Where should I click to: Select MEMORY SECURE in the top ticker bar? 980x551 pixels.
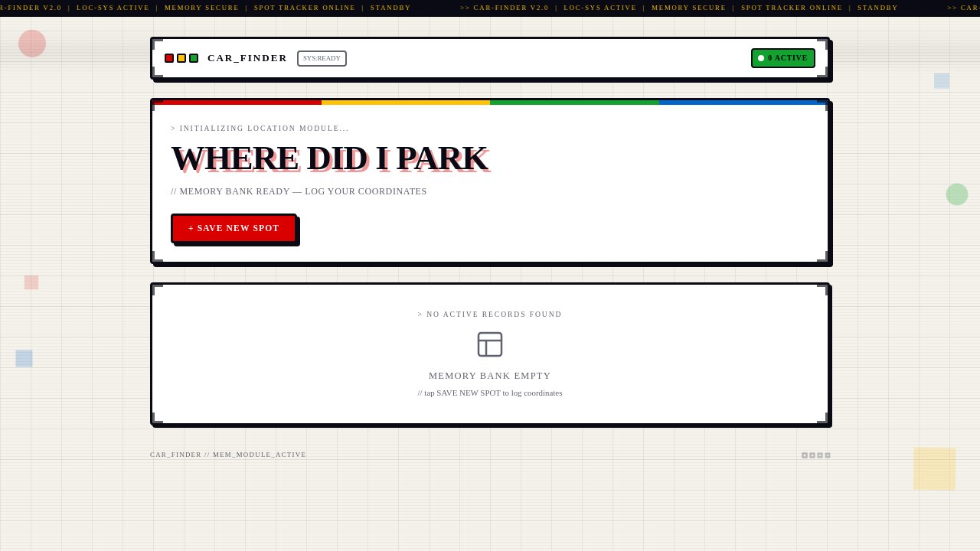pyautogui.click(x=201, y=8)
